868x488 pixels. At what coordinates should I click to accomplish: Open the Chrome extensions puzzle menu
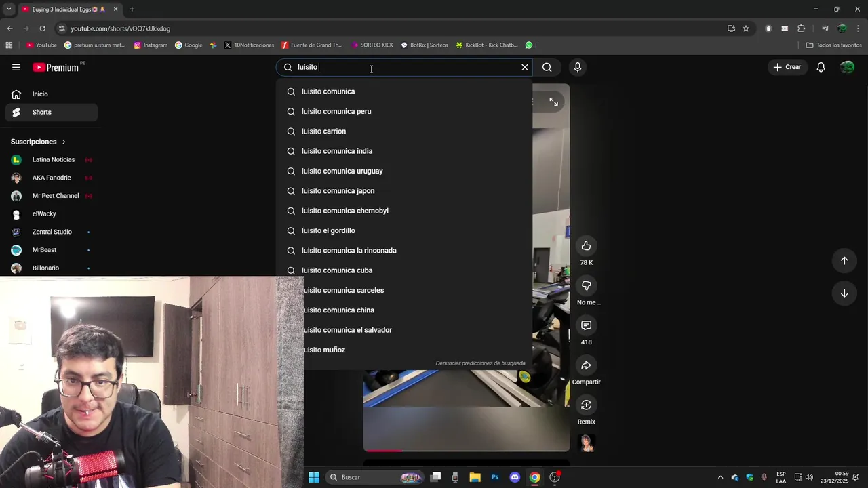click(801, 28)
